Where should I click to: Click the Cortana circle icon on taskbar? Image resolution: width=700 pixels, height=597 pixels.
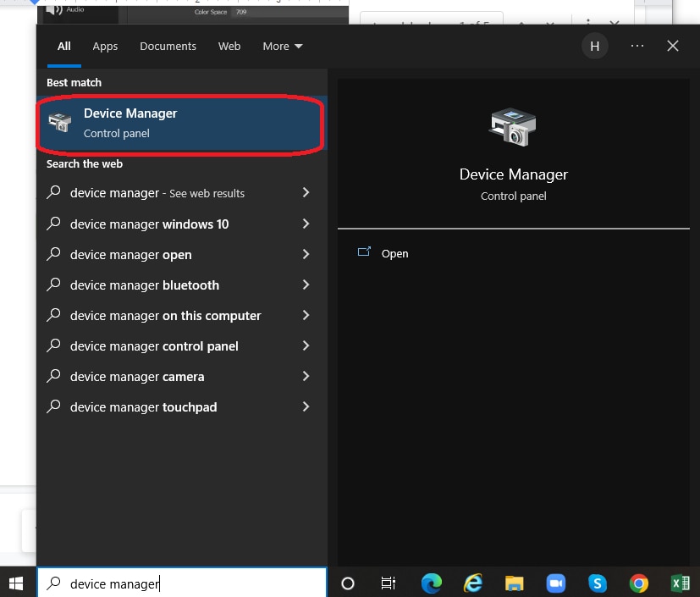[347, 583]
